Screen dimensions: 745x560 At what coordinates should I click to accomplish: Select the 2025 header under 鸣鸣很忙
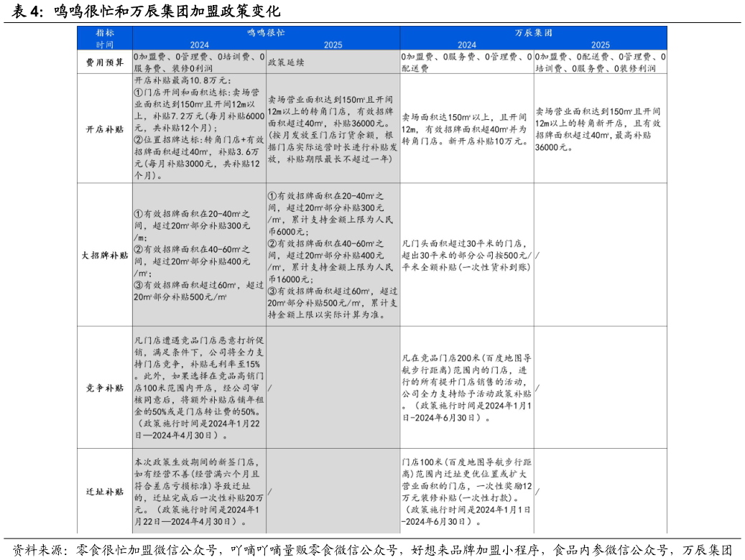tap(333, 45)
